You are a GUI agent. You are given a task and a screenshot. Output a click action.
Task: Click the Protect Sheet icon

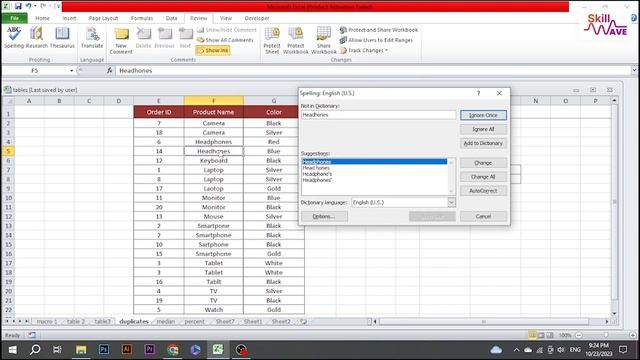pyautogui.click(x=272, y=40)
